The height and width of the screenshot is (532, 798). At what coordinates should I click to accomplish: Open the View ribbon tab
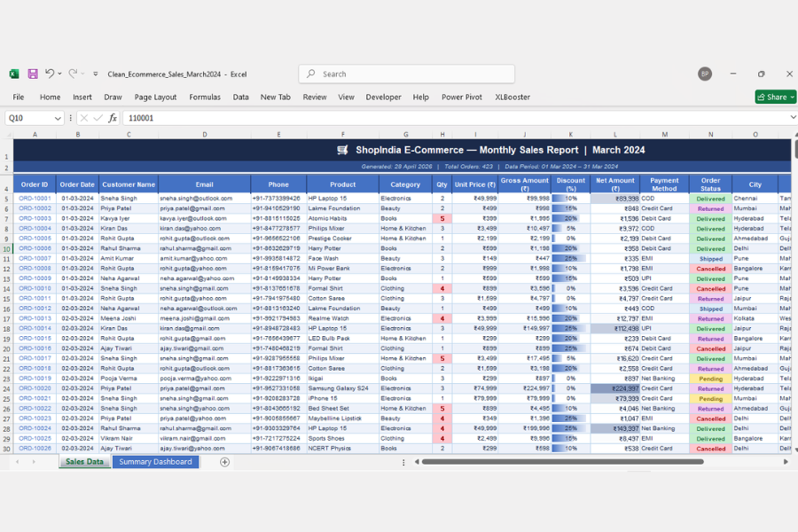(346, 97)
